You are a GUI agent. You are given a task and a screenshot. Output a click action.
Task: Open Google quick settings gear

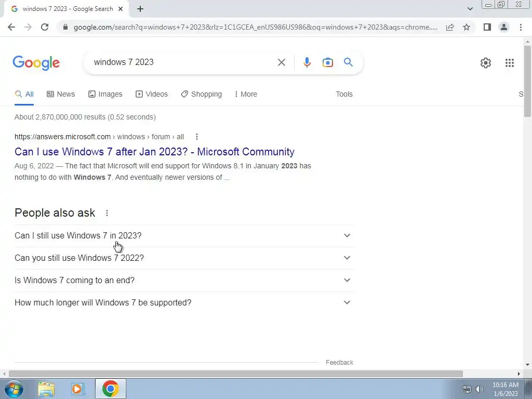tap(486, 63)
